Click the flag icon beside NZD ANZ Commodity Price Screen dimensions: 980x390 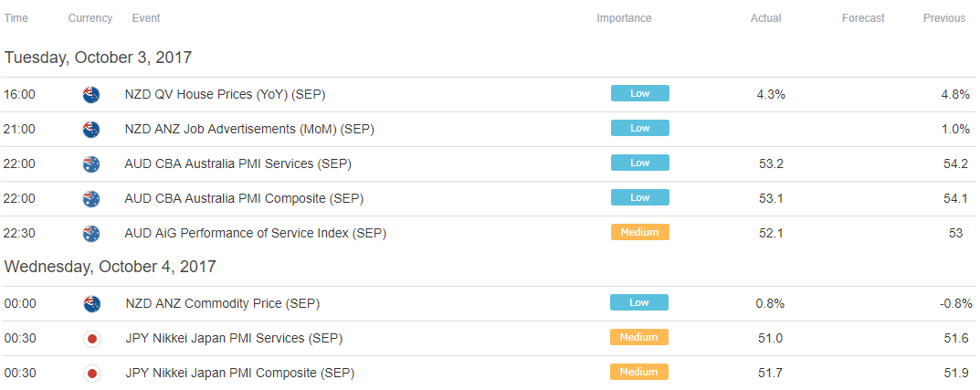[92, 304]
